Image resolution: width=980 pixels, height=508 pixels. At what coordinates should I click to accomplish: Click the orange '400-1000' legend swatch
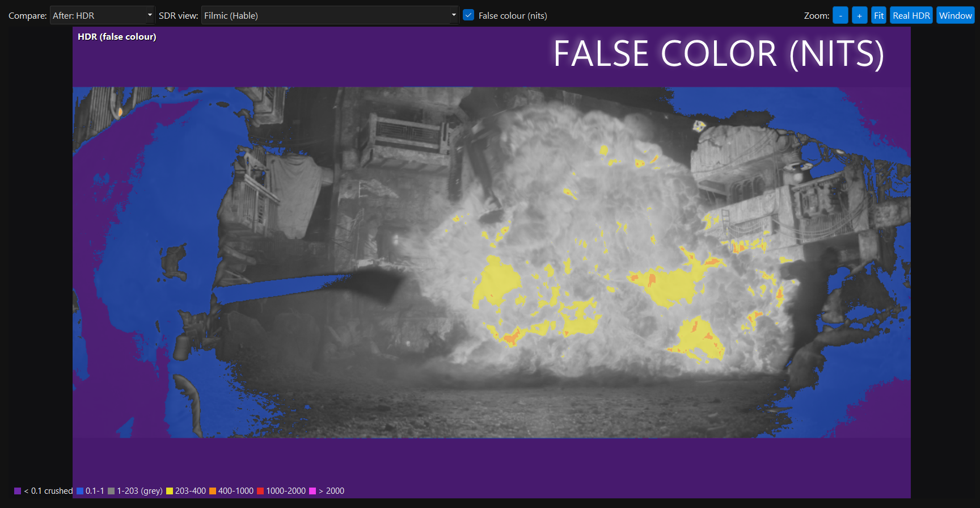[x=213, y=491]
